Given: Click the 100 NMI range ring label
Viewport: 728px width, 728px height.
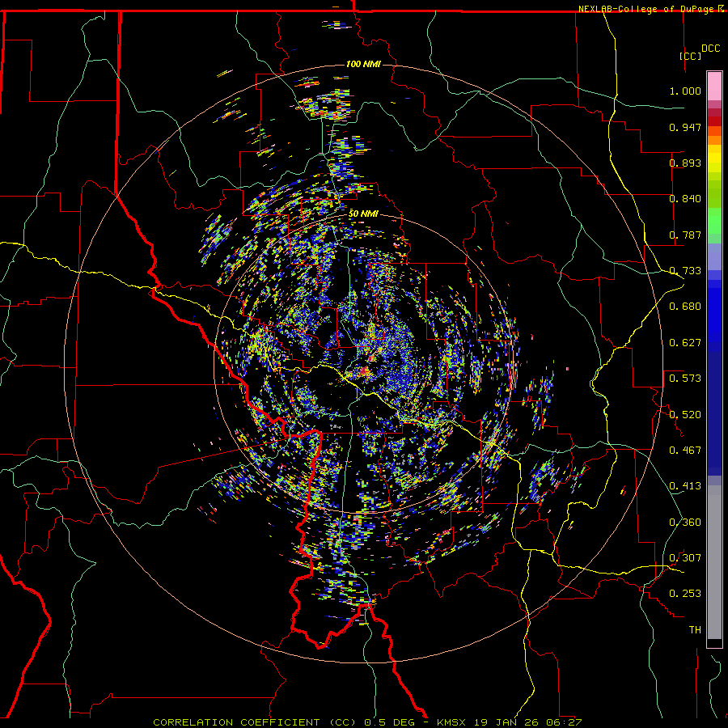Looking at the screenshot, I should pos(363,64).
